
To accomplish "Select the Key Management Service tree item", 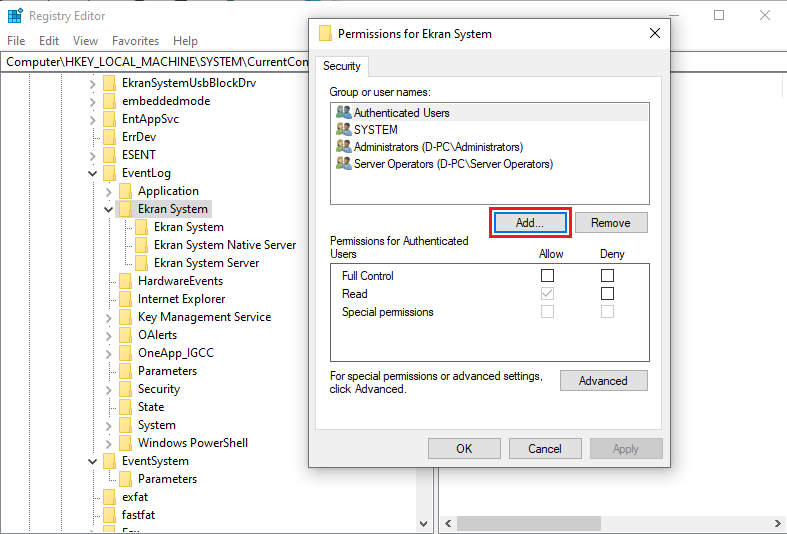I will coord(204,317).
